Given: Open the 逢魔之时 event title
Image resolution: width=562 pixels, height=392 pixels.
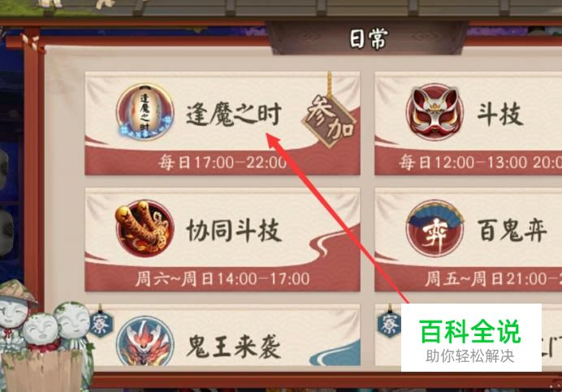Looking at the screenshot, I should coord(233,114).
